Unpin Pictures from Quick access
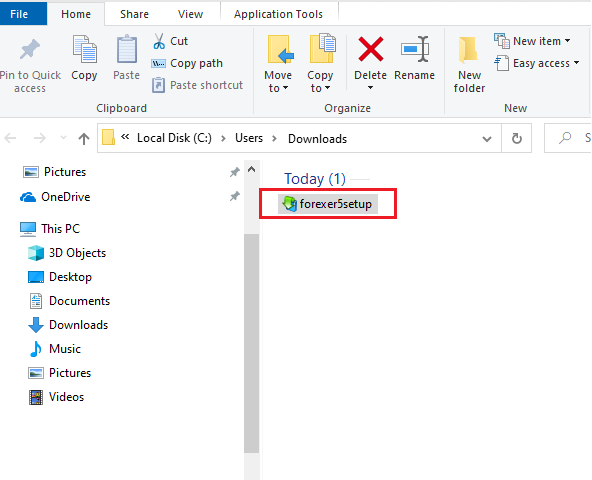Screen dimensions: 592x480 click(x=234, y=172)
